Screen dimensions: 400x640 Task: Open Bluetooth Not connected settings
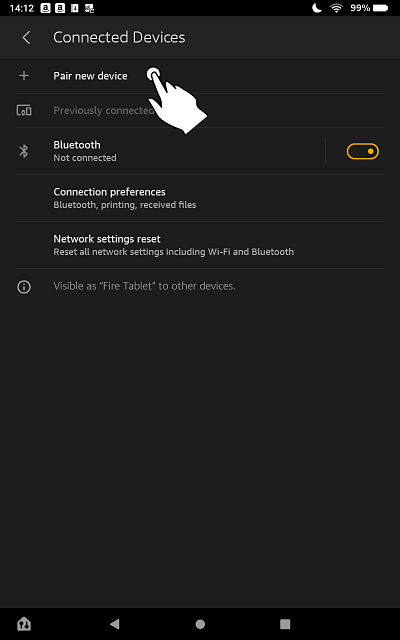pos(170,151)
